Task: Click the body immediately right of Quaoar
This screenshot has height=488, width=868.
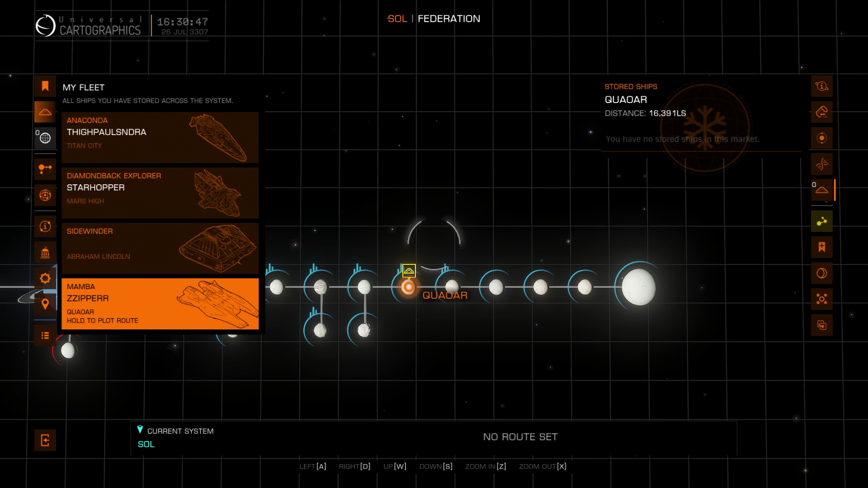Action: click(x=452, y=287)
